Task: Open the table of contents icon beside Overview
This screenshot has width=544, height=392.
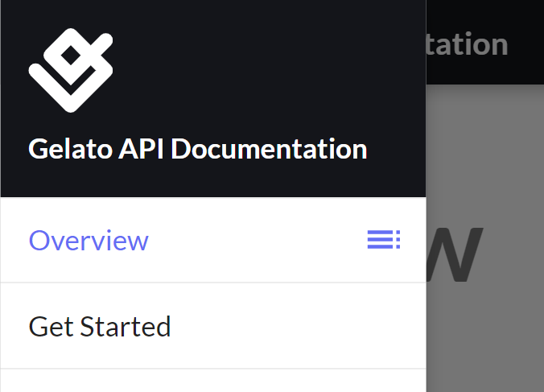Action: [384, 239]
